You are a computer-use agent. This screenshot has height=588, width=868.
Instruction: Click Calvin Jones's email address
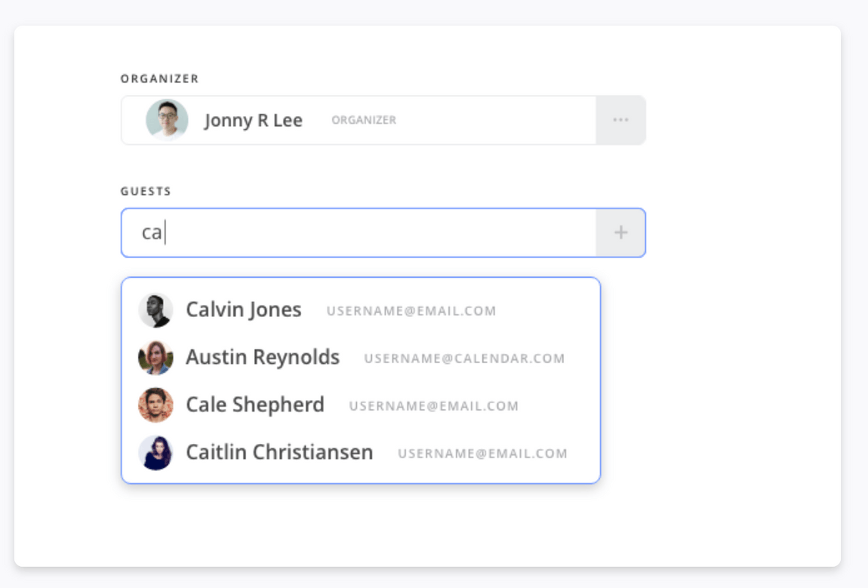(411, 311)
